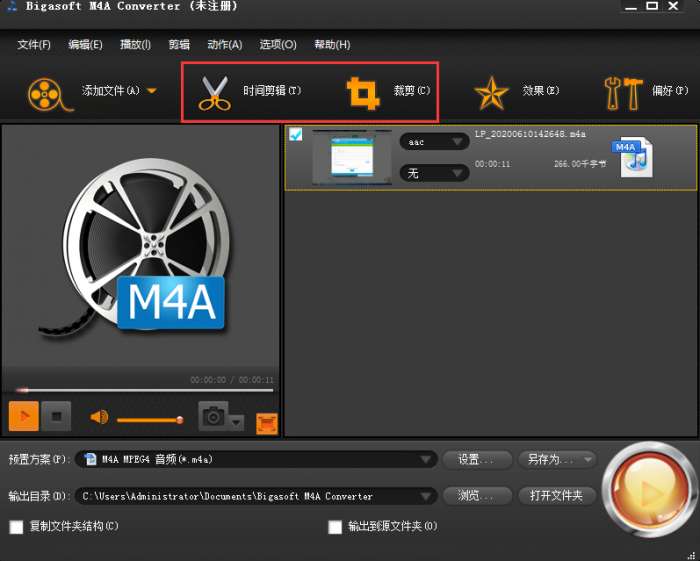Screen dimensions: 700x561
Task: Uncheck the LP_20200610142648.m4a file checkbox
Action: click(x=296, y=134)
